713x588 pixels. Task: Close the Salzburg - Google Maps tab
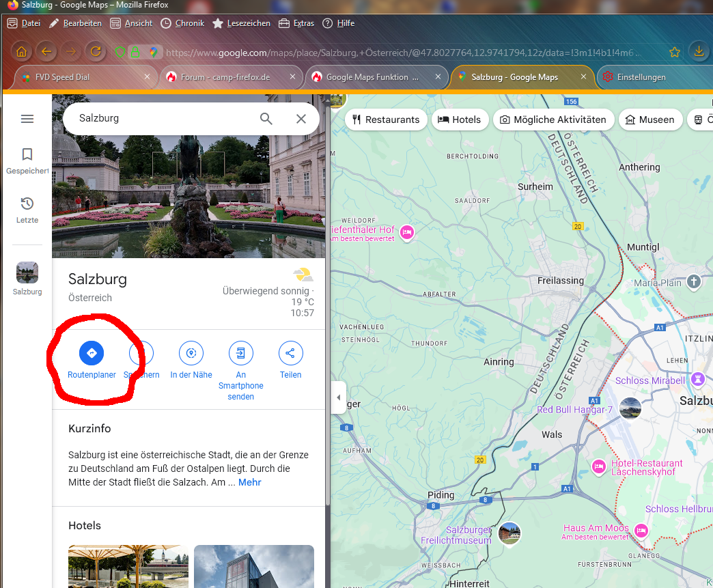583,77
